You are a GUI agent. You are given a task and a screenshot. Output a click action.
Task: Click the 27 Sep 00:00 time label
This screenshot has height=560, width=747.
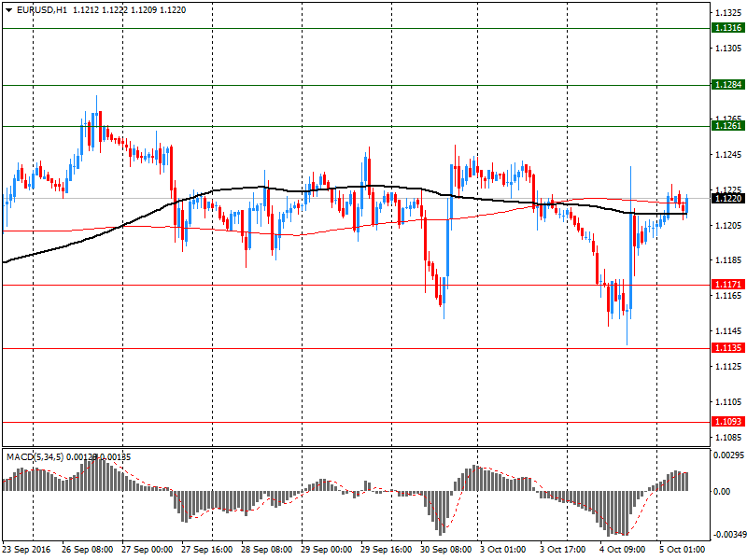tap(147, 550)
